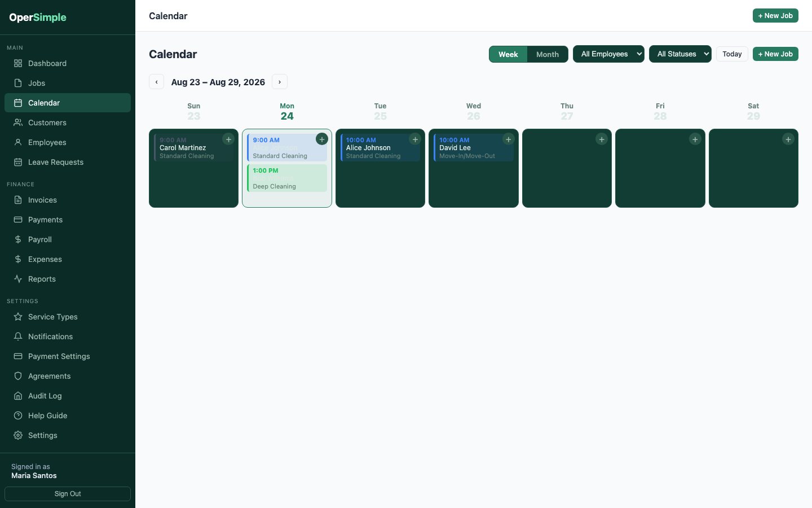Image resolution: width=812 pixels, height=508 pixels.
Task: Open the Notifications bell icon
Action: pyautogui.click(x=18, y=336)
